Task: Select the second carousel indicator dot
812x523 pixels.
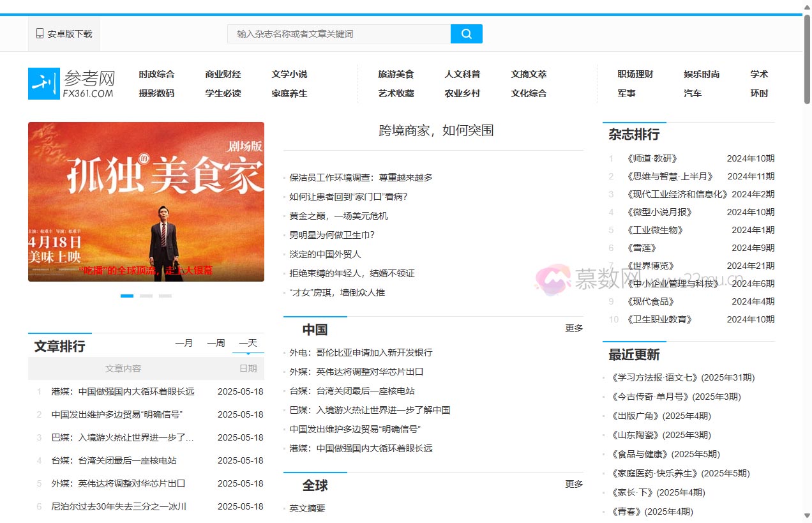Action: (146, 296)
